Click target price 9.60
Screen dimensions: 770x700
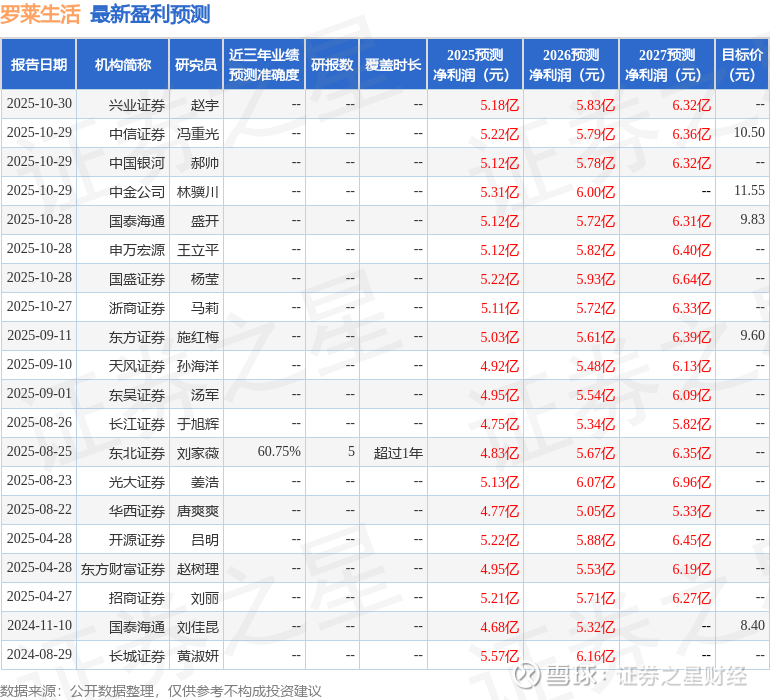(x=752, y=335)
